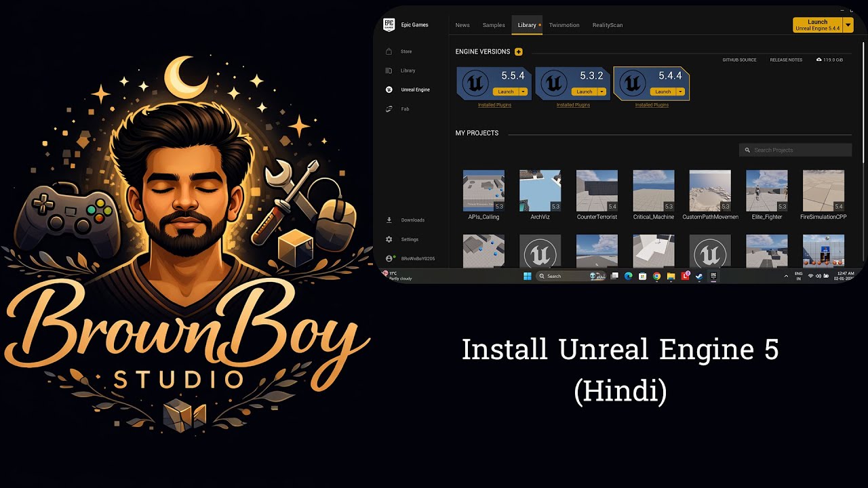Image resolution: width=868 pixels, height=488 pixels.
Task: Open Task View on the taskbar
Action: [x=614, y=276]
